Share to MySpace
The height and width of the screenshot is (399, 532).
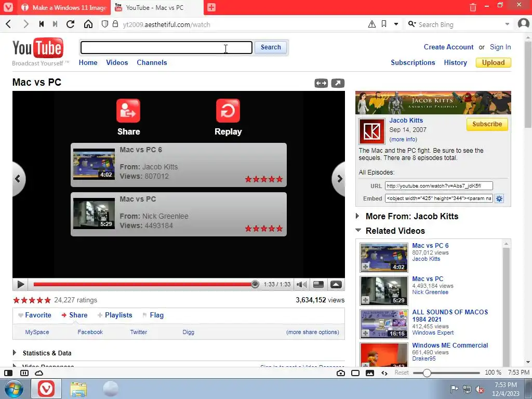[37, 332]
